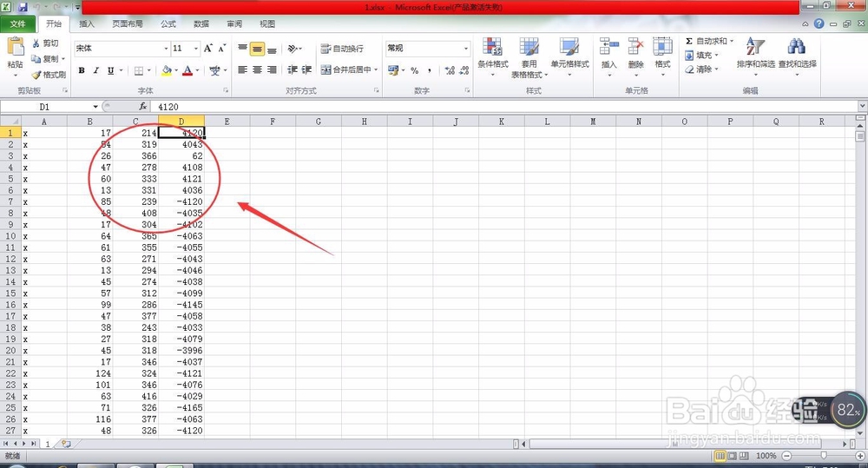Click the Cut scissors icon

[36, 43]
